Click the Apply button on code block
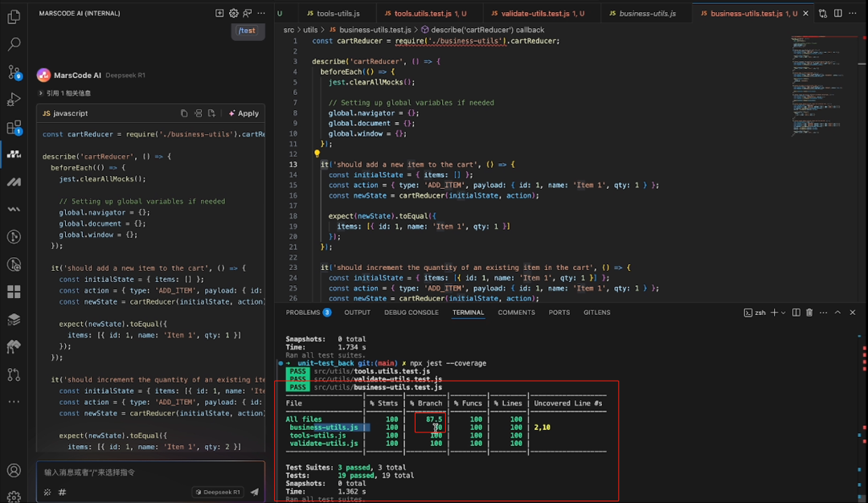The height and width of the screenshot is (503, 868). click(x=244, y=113)
